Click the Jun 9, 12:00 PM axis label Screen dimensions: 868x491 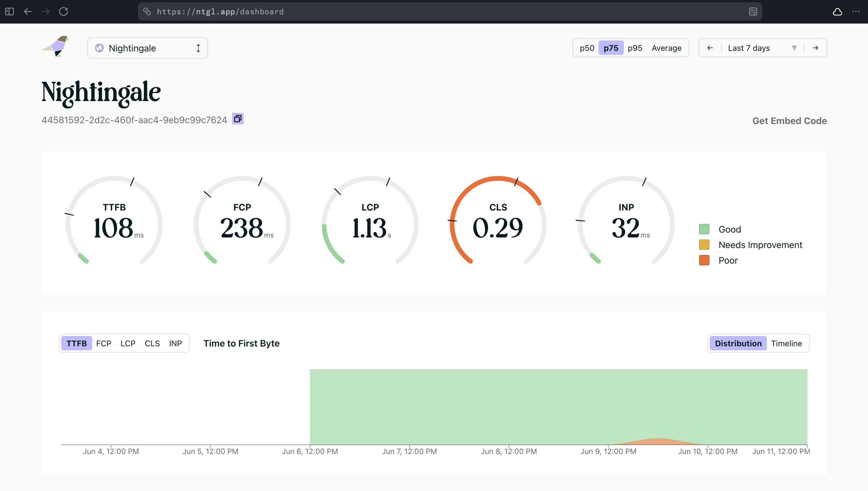tap(608, 451)
